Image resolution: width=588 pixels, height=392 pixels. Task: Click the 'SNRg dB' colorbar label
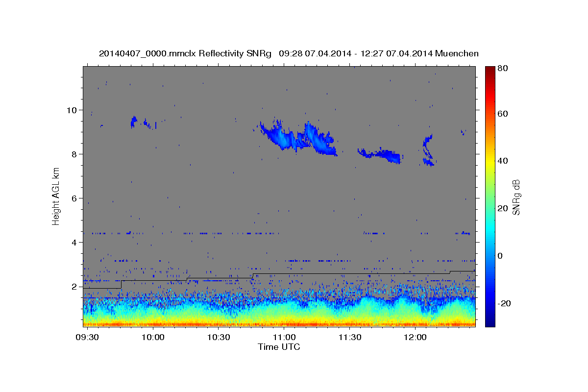coord(516,197)
